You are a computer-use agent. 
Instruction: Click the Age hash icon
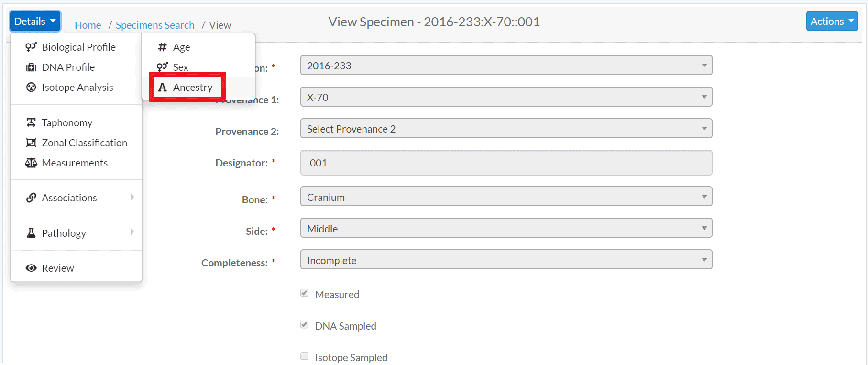[x=163, y=47]
